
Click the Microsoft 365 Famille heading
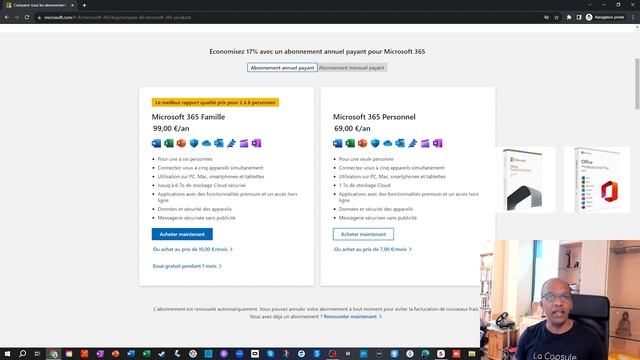coord(188,117)
